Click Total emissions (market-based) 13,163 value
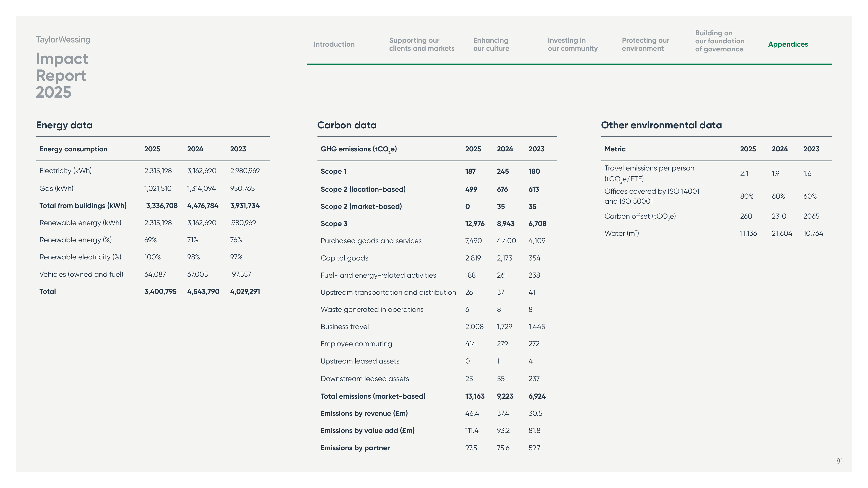 [x=475, y=396]
